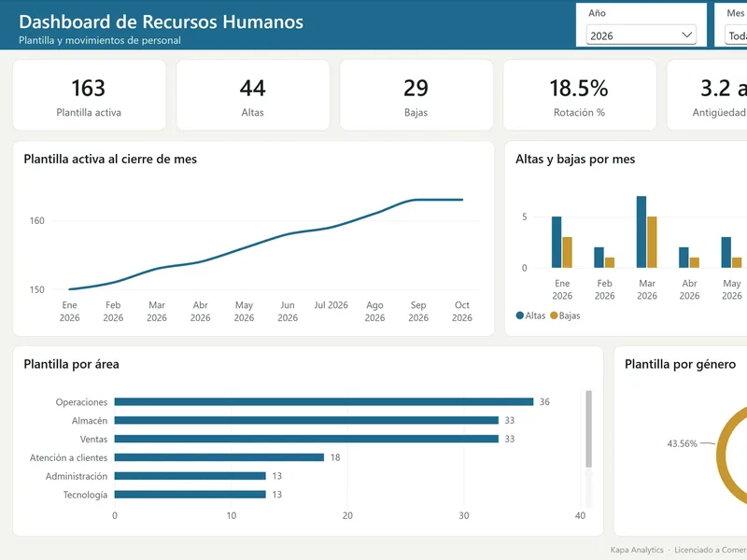Click the Ventas bar in area chart

306,439
